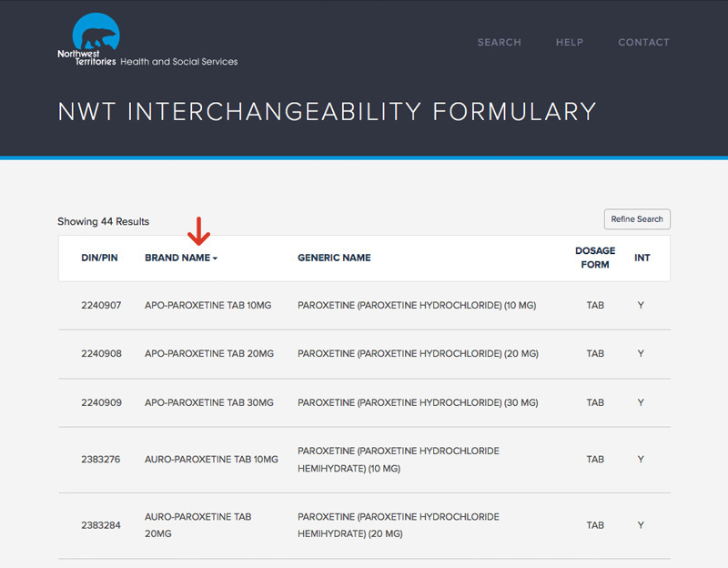
Task: Click Paroxetine Hydrochloride Hemihydrate (10 MG) text
Action: click(398, 460)
